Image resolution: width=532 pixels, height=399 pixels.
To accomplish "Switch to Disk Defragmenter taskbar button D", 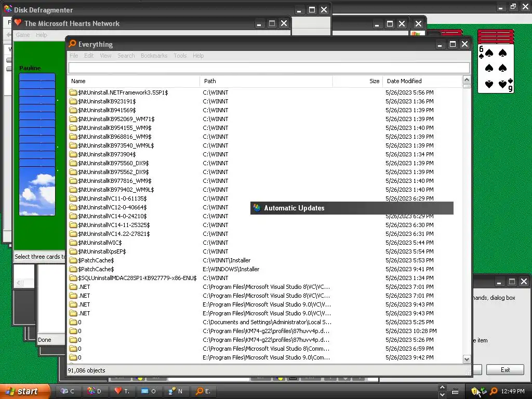I will point(95,391).
